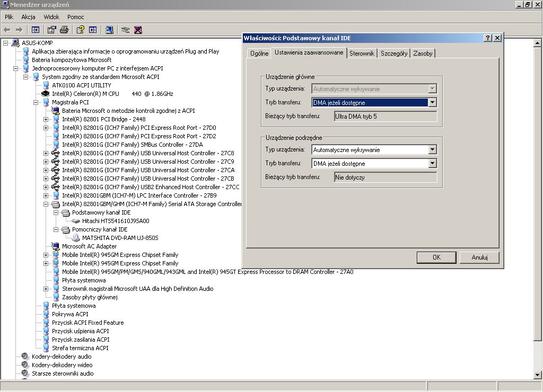Screen dimensions: 543x392
Task: Select the Ustawienia zaawansowane tab
Action: (309, 52)
